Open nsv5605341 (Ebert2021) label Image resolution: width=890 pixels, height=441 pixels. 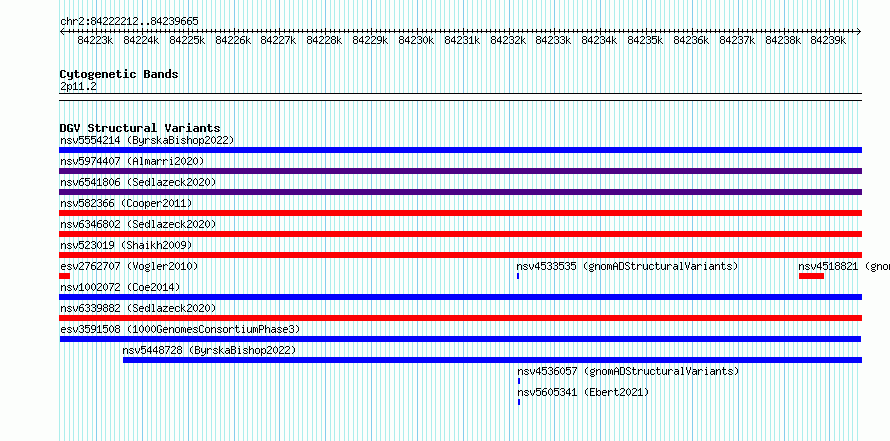[x=583, y=392]
